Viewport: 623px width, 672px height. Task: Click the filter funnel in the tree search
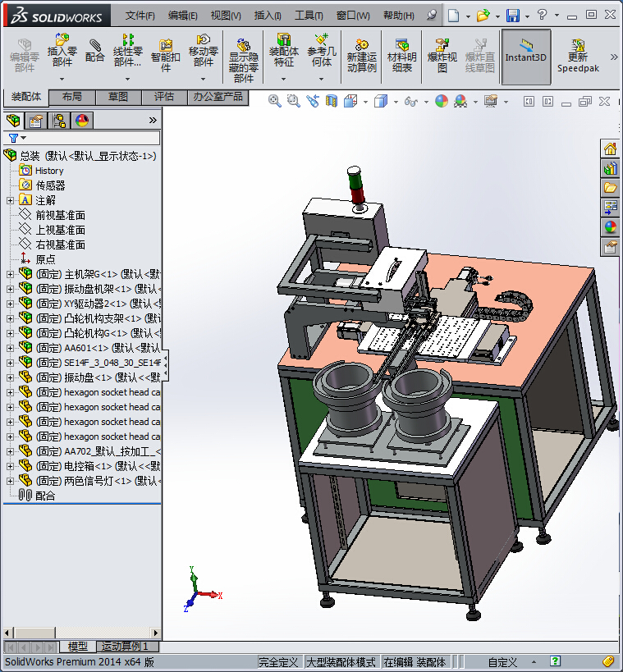click(13, 138)
